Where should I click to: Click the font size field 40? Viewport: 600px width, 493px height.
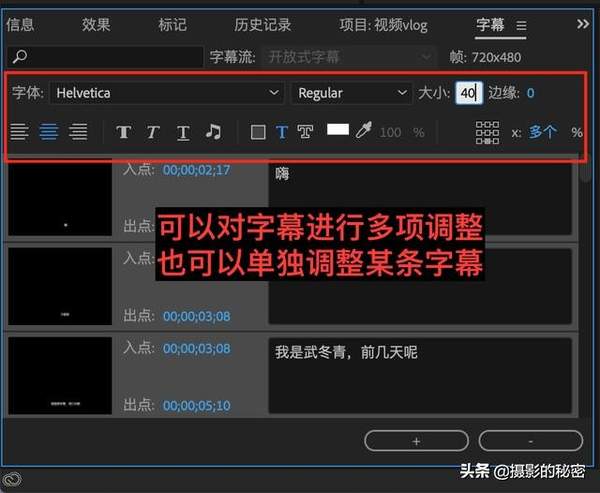[469, 93]
